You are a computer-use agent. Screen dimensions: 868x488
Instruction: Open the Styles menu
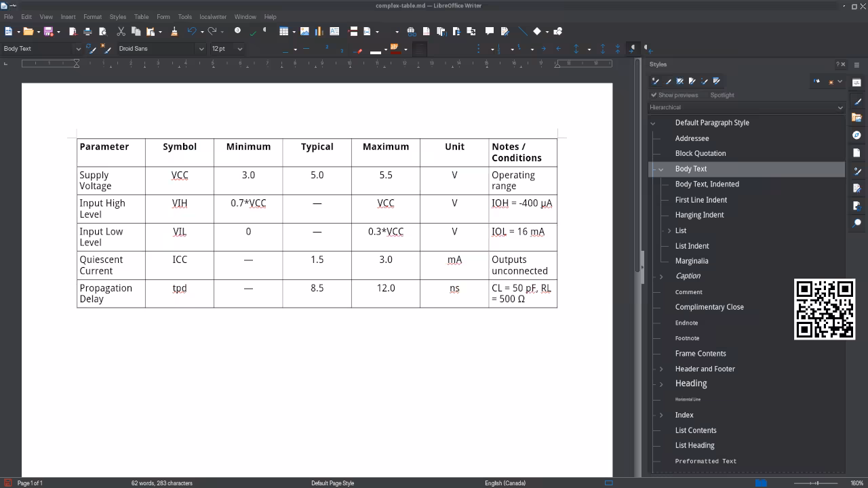117,17
